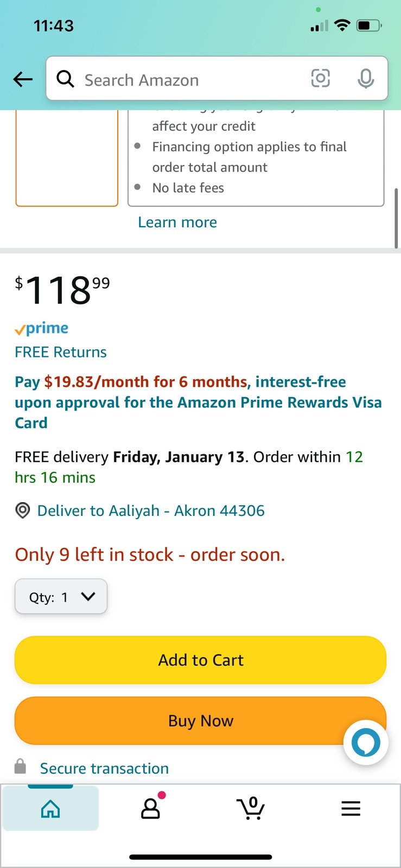This screenshot has height=868, width=401.
Task: Open the hamburger menu tab
Action: (351, 808)
